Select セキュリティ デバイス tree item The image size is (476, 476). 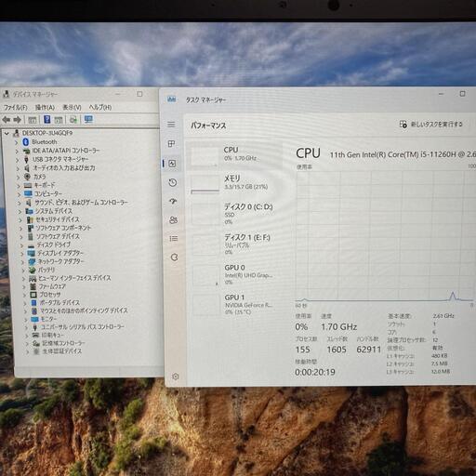[x=53, y=219]
